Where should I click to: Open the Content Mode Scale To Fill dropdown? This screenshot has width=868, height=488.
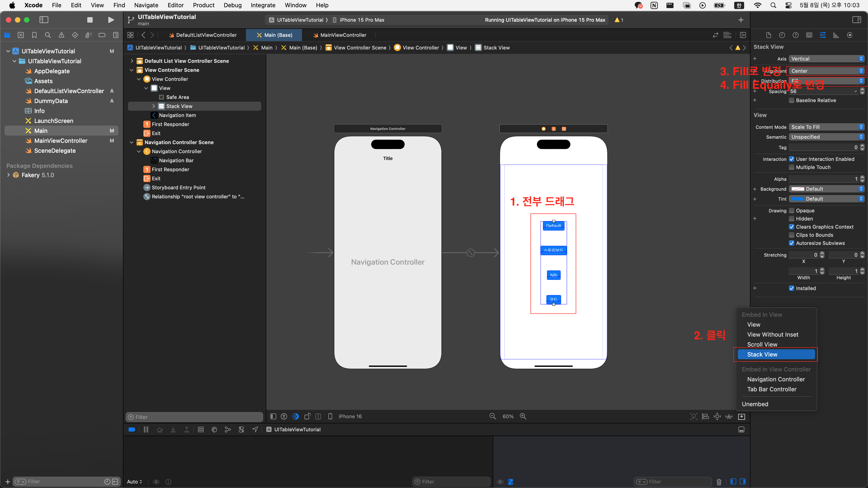tap(826, 127)
